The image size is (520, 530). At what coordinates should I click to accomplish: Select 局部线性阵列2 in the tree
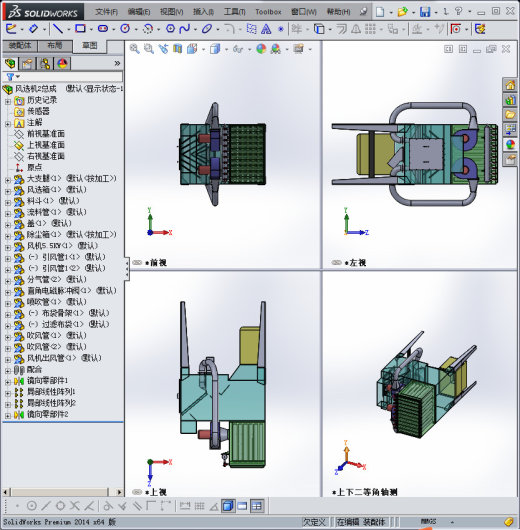pos(51,403)
